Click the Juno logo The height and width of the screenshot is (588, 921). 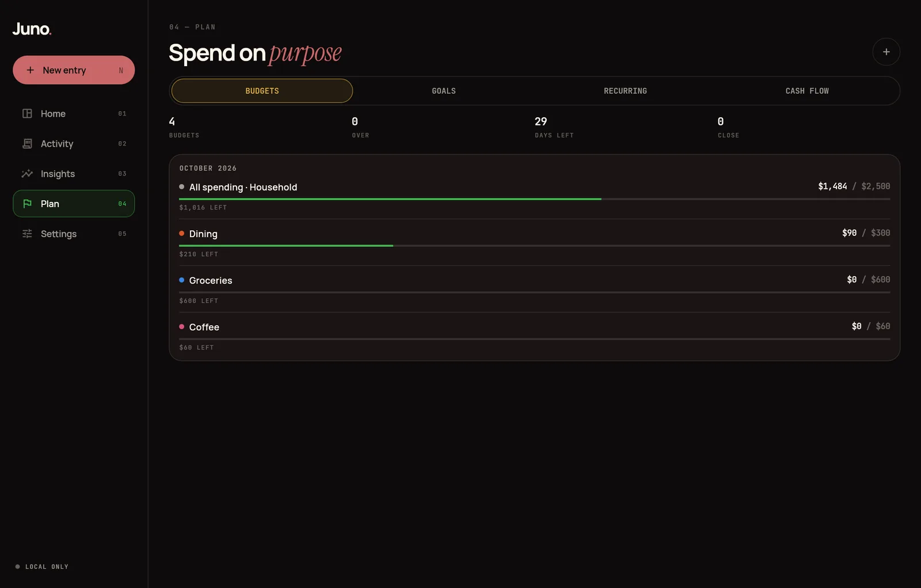[x=32, y=29]
